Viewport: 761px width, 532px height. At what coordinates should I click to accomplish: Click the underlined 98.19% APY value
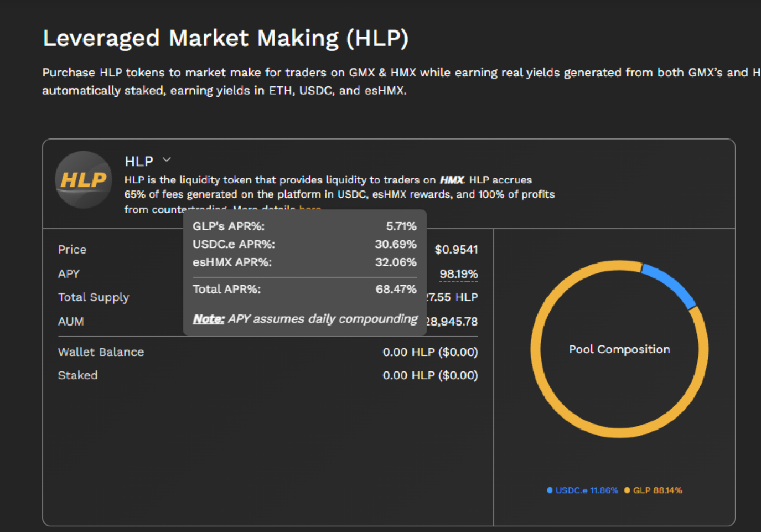pos(458,274)
